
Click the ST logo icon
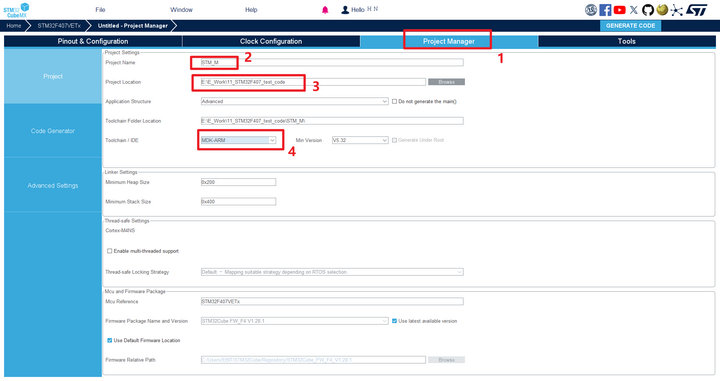tap(697, 10)
